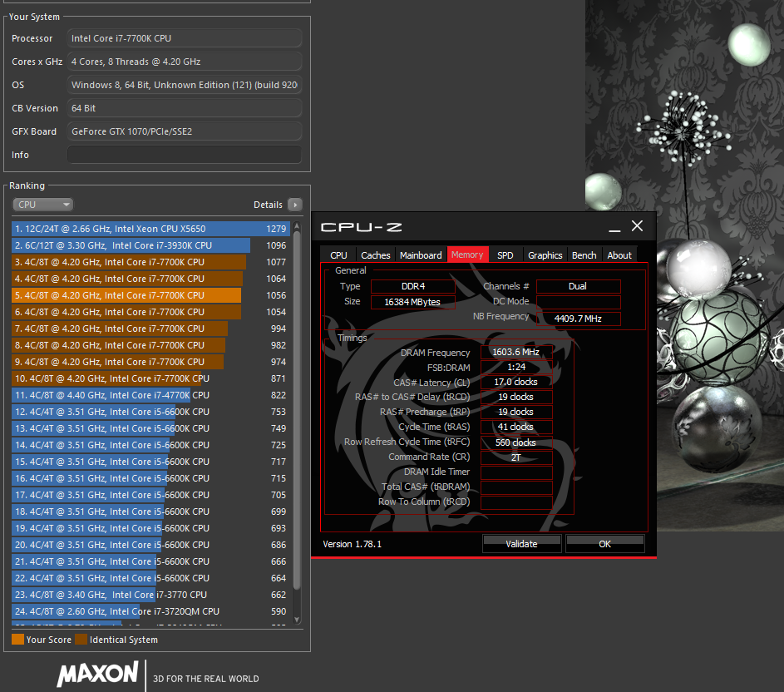784x692 pixels.
Task: Close the CPU-Z window
Action: [x=637, y=226]
